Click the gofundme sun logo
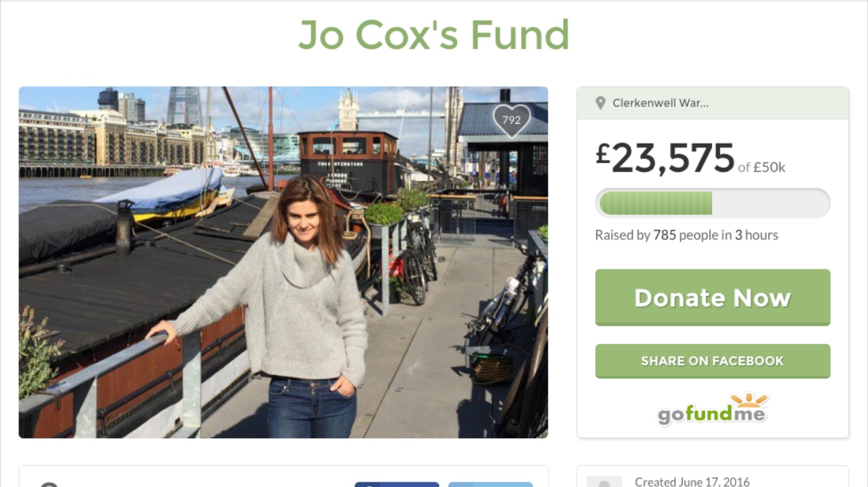This screenshot has height=487, width=868. 749,401
